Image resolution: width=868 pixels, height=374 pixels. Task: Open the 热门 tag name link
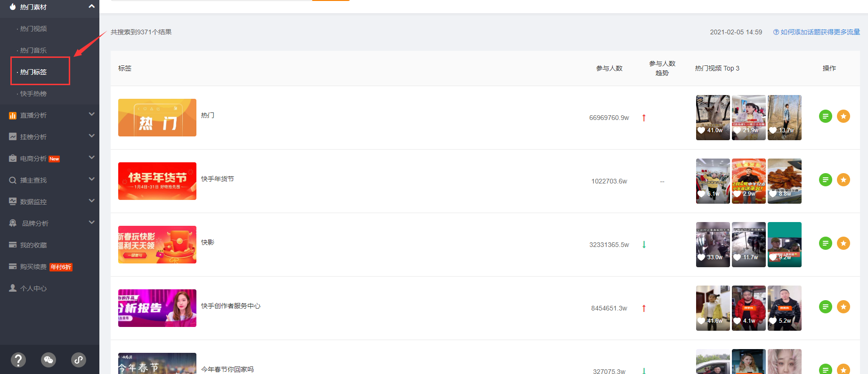pos(208,115)
